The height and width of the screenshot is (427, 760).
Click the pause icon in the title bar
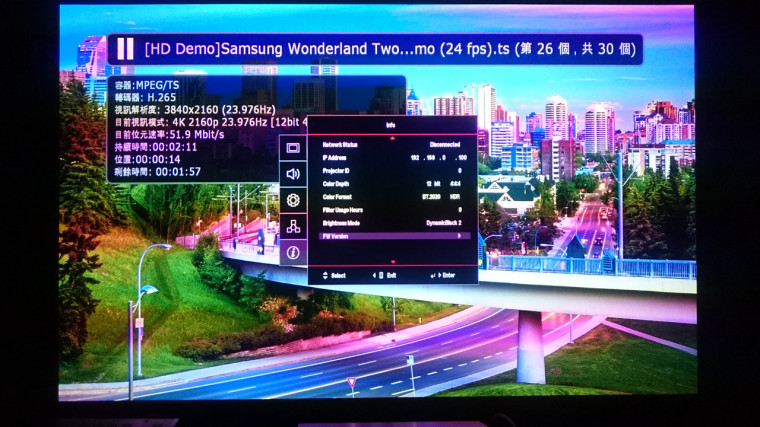tap(125, 49)
